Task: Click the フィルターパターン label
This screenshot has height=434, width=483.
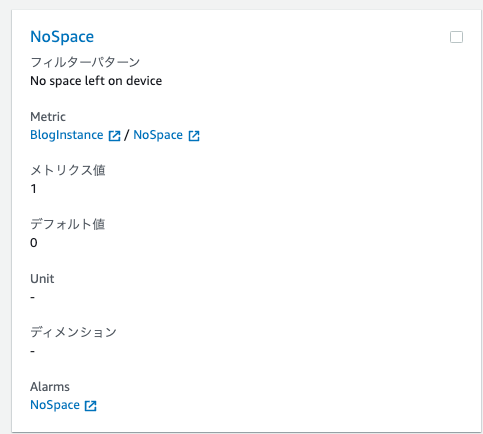Action: pyautogui.click(x=85, y=62)
